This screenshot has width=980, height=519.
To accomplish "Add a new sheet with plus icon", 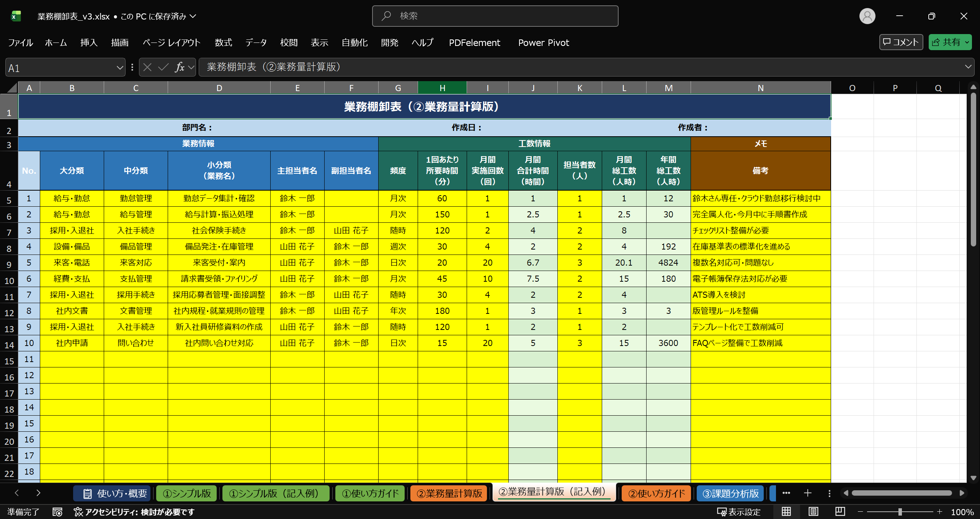I will [808, 493].
